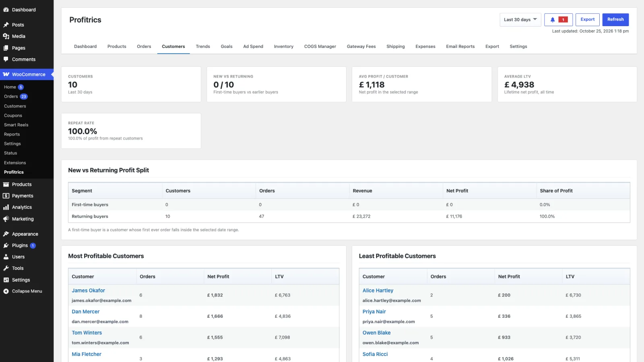Open Alice Hartley customer link

pyautogui.click(x=378, y=290)
